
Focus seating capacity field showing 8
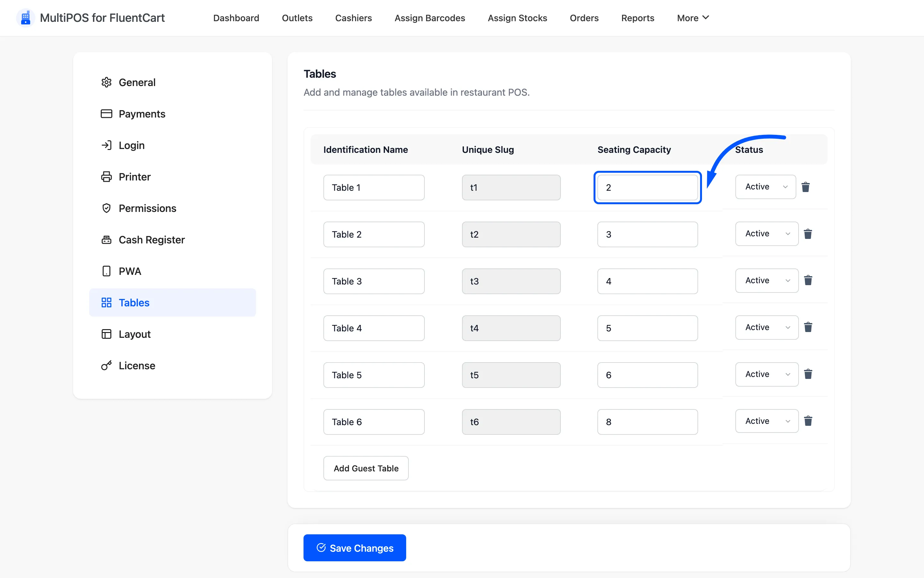(647, 422)
